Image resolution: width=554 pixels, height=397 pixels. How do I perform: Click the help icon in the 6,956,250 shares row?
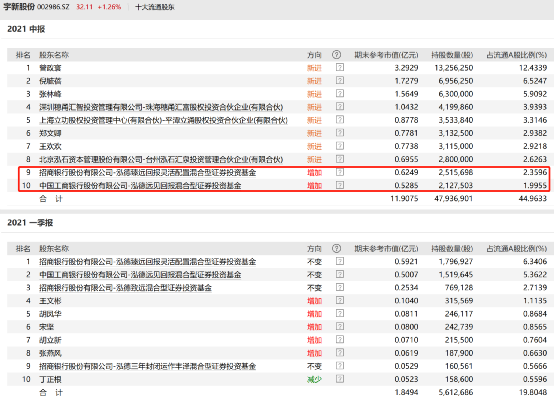point(340,81)
